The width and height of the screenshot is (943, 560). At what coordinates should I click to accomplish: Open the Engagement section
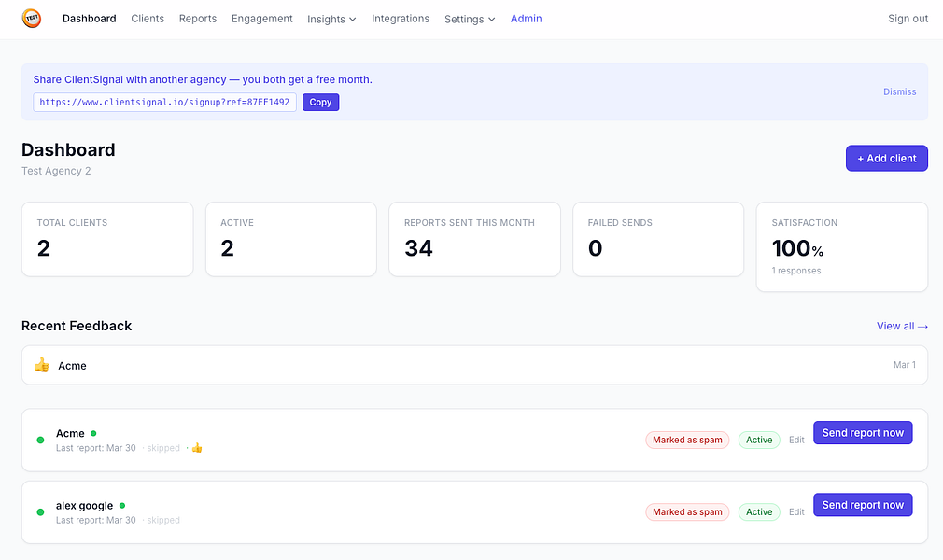262,19
